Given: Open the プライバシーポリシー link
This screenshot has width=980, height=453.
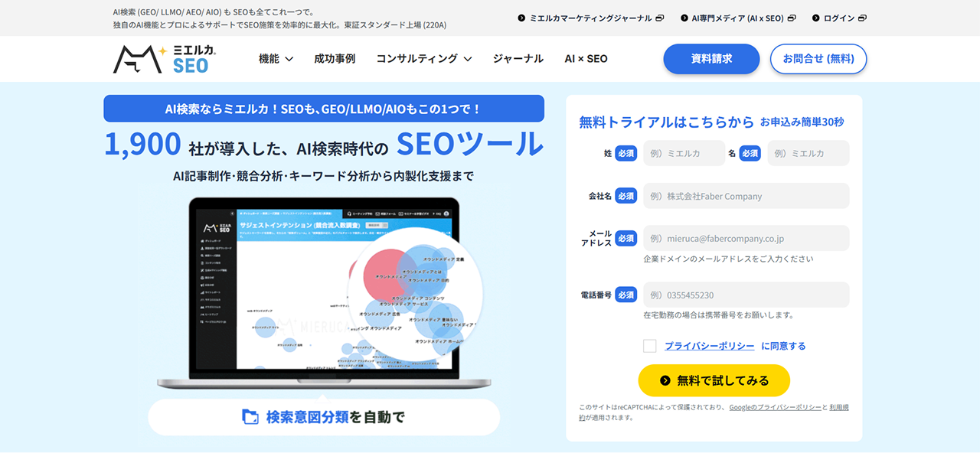Looking at the screenshot, I should pyautogui.click(x=709, y=346).
